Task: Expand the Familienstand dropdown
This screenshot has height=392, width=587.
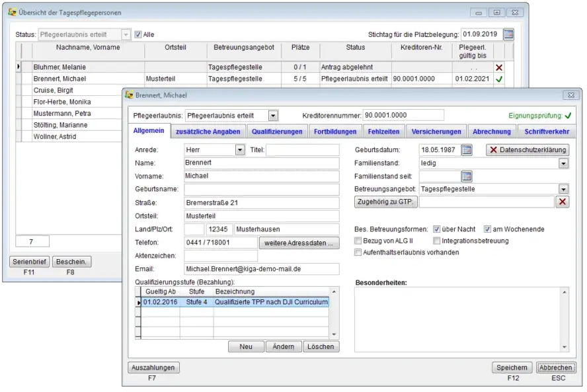Action: click(563, 163)
